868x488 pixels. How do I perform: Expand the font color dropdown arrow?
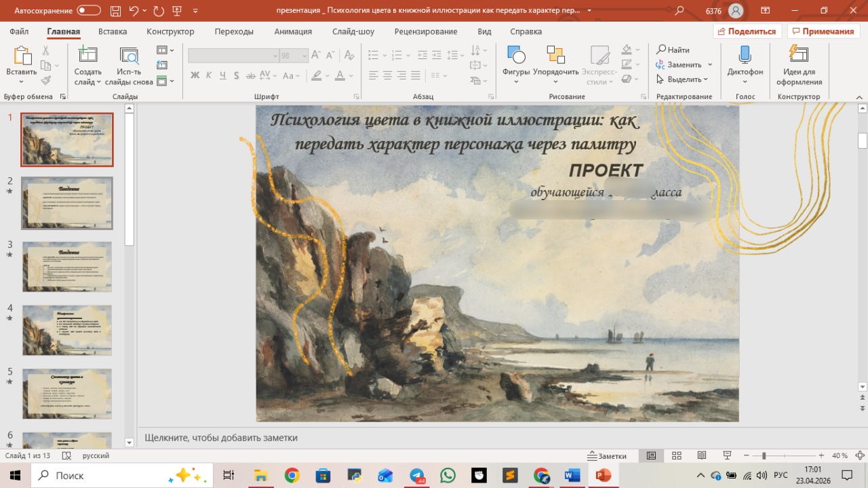(351, 75)
